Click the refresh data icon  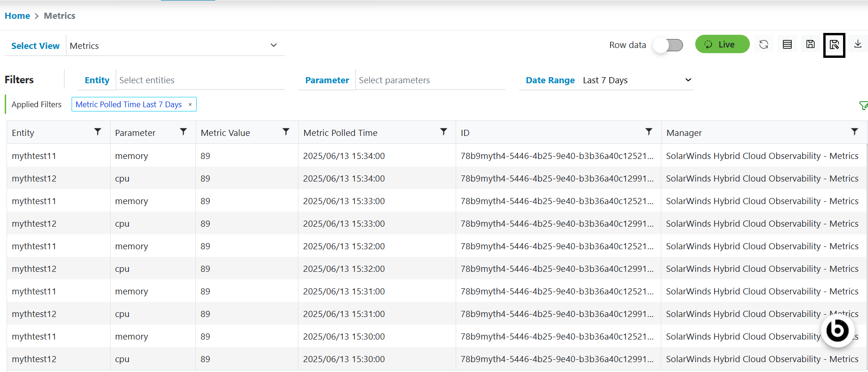click(x=764, y=45)
